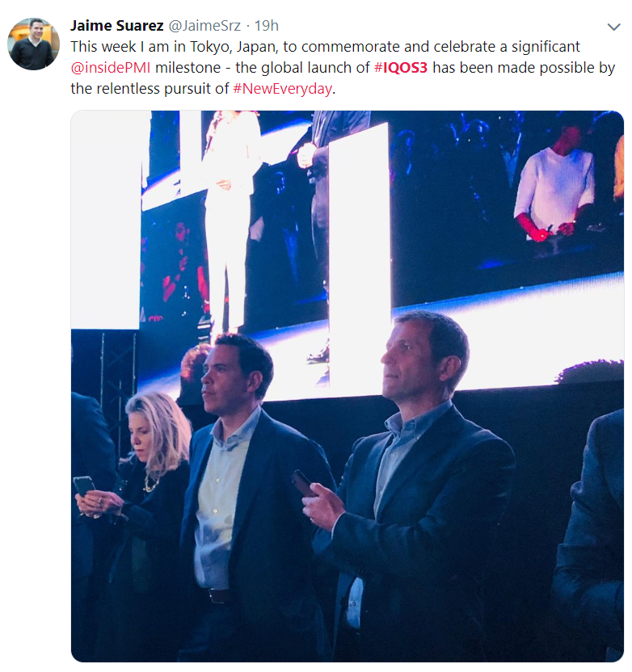The width and height of the screenshot is (632, 672).
Task: Open the attached event photo
Action: point(348,386)
